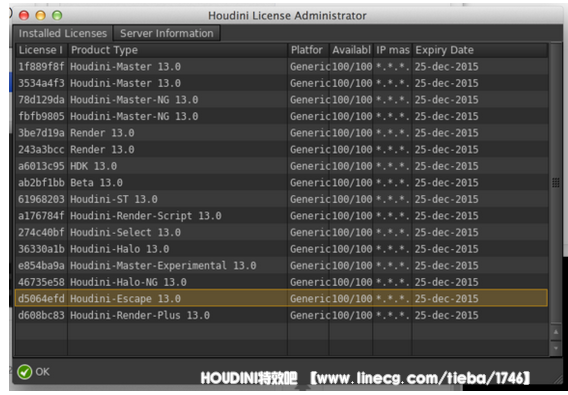Click the green checkmark icon beside OK
568x395 pixels.
(25, 372)
